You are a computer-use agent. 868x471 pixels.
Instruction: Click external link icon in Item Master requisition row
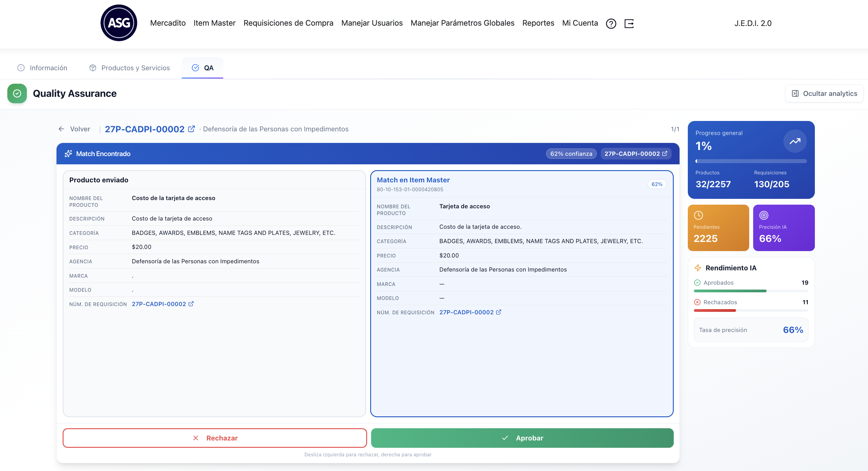click(499, 312)
